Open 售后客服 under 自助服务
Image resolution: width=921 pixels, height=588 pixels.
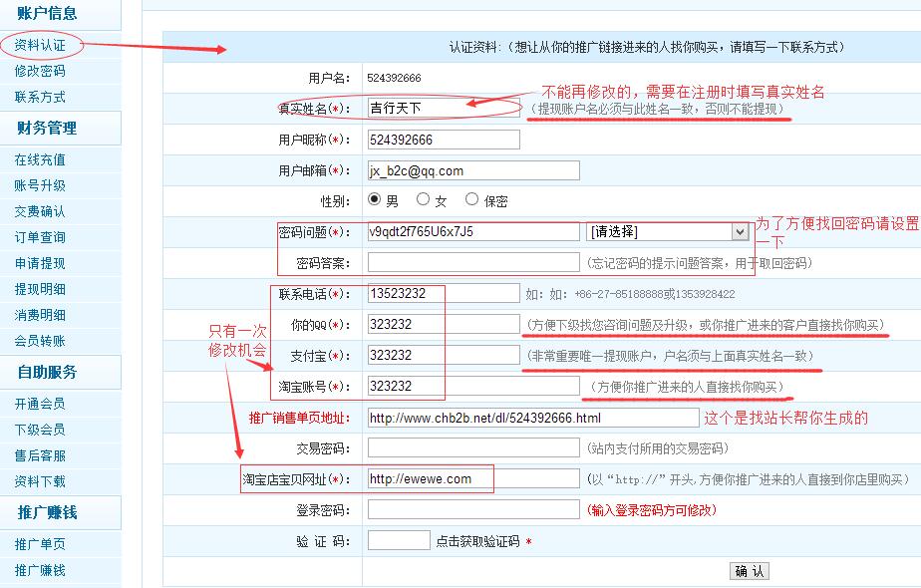40,455
